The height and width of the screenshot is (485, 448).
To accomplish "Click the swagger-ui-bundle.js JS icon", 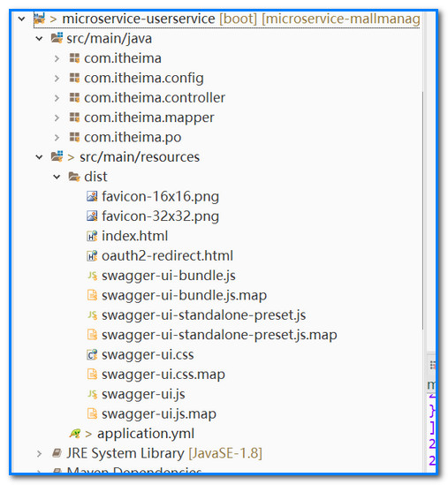I will 92,276.
